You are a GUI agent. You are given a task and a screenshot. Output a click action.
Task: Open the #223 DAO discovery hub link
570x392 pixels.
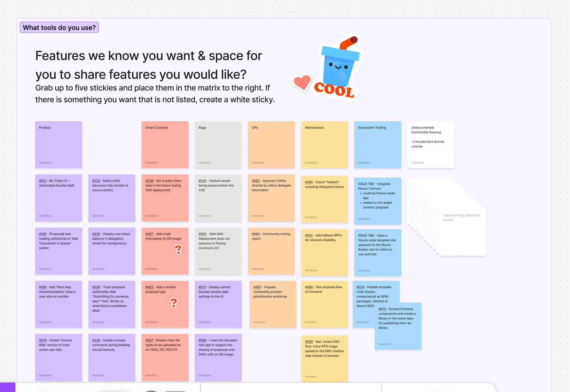[96, 181]
